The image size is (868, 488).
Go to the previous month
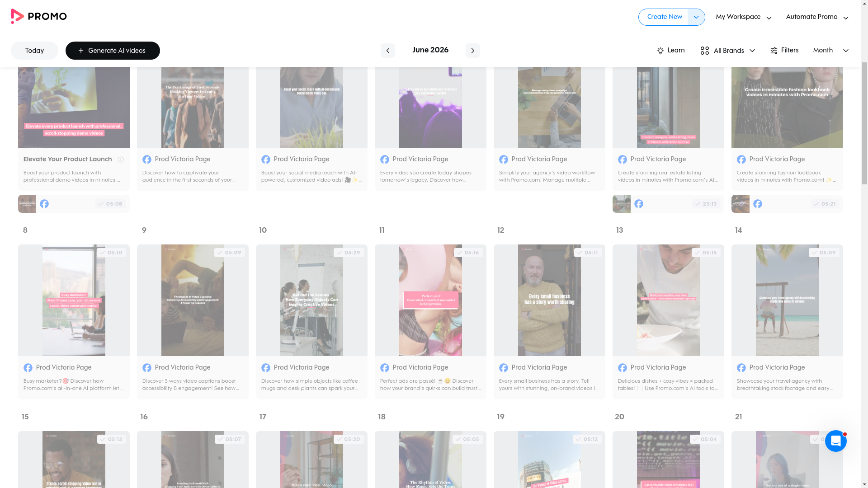pyautogui.click(x=387, y=51)
